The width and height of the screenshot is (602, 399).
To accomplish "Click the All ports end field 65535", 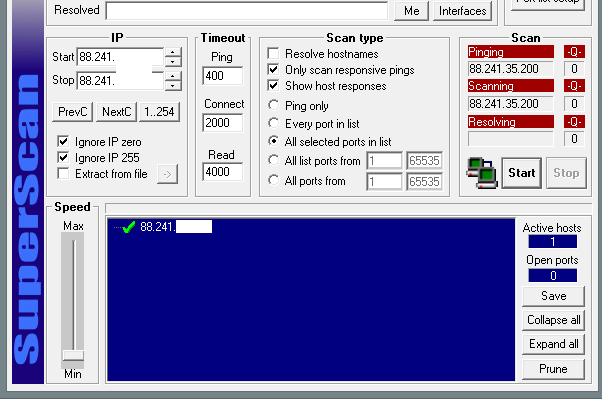I will tap(424, 182).
